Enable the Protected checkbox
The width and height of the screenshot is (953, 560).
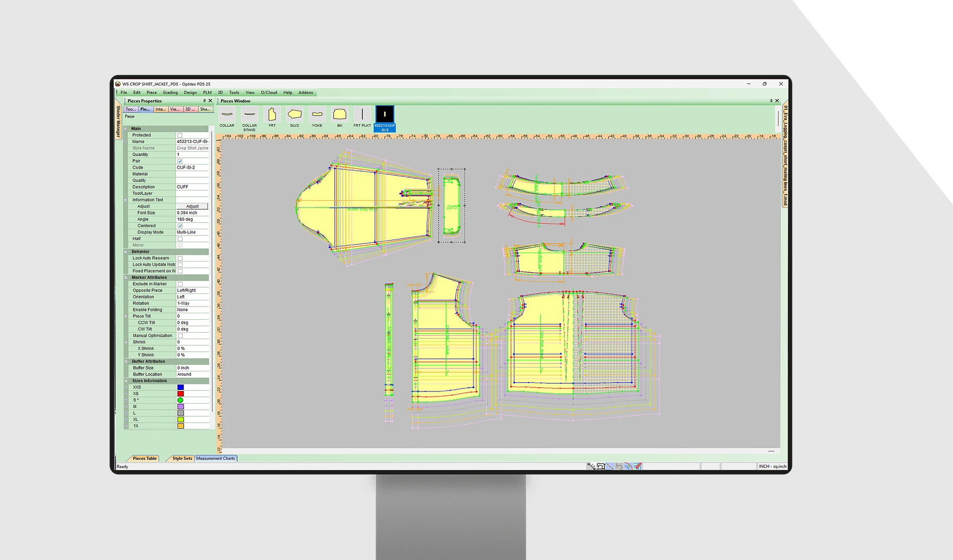180,135
